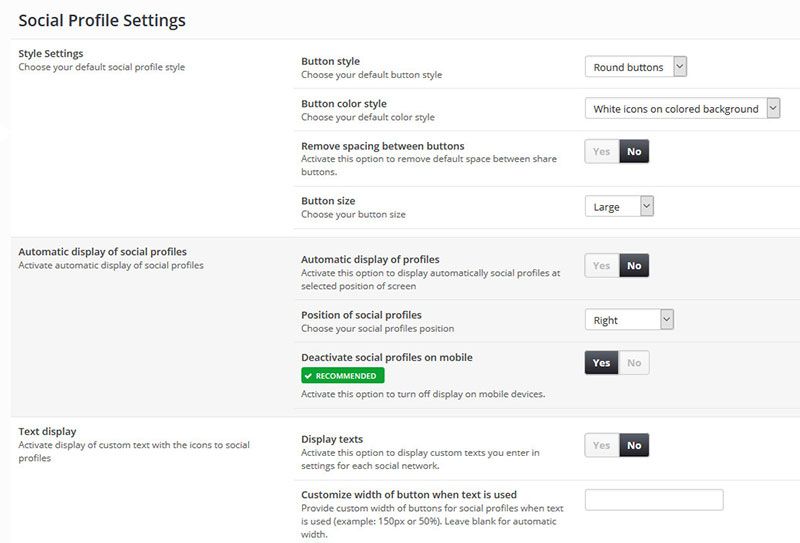Click No for Display texts
800x543 pixels.
tap(634, 445)
